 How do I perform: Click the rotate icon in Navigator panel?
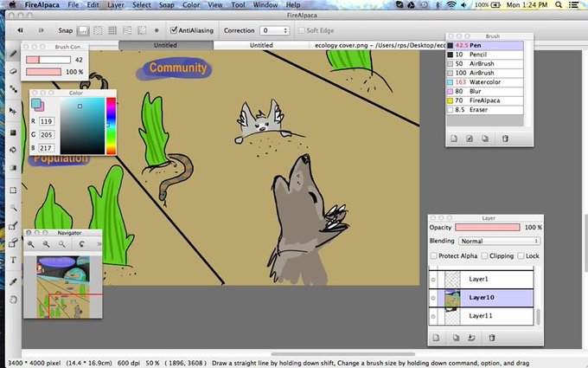click(81, 244)
